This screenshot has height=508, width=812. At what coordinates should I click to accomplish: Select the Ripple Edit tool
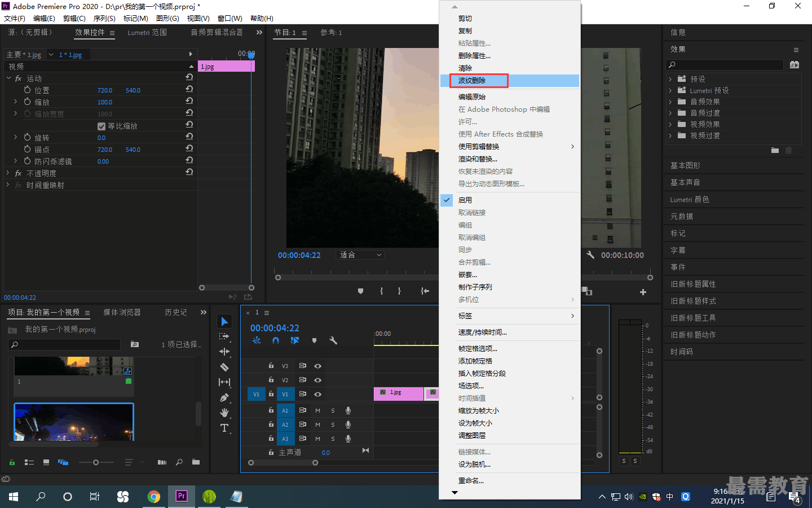[x=224, y=352]
